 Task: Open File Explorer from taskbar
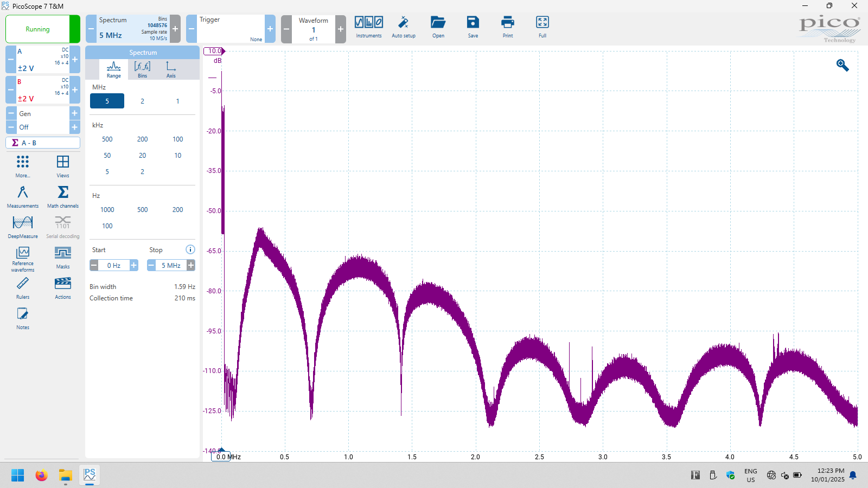[66, 475]
